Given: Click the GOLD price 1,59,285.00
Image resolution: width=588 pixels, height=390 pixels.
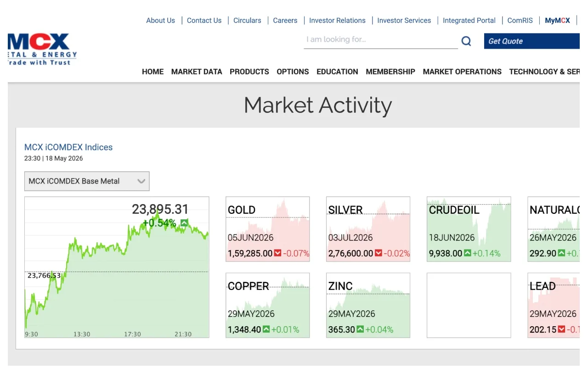Looking at the screenshot, I should point(250,253).
